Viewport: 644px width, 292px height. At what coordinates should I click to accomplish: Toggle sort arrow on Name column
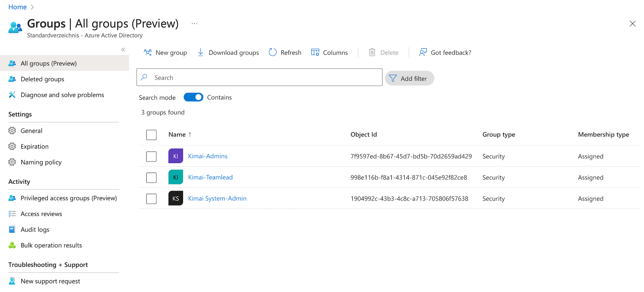click(x=190, y=135)
